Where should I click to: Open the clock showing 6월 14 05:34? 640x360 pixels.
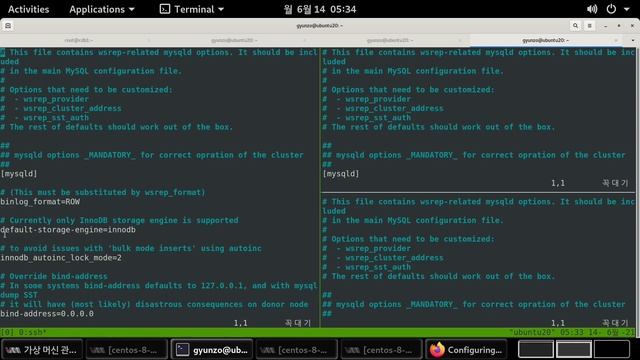(320, 9)
